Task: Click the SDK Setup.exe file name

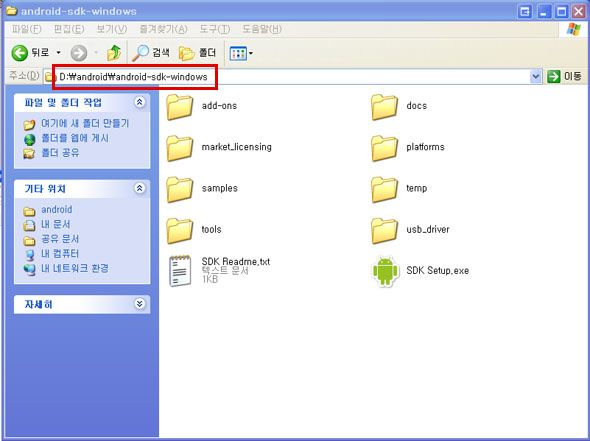Action: (438, 270)
